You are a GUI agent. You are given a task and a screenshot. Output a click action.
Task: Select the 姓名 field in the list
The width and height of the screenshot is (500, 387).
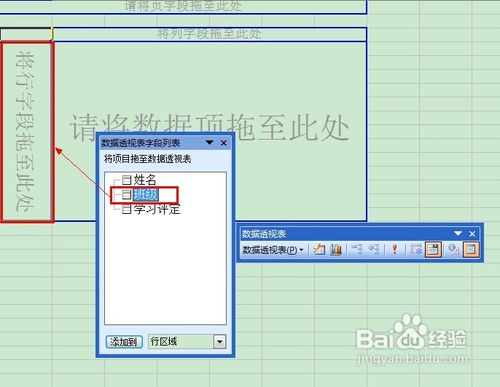(x=145, y=180)
